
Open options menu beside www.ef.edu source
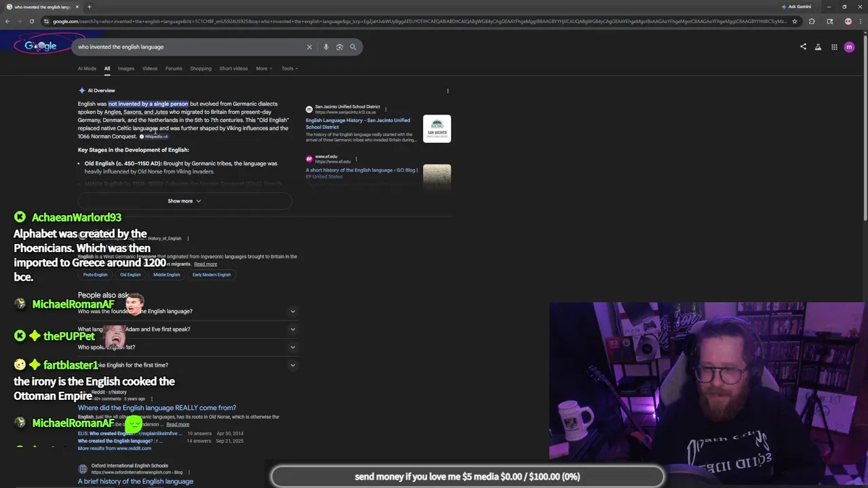coord(356,159)
